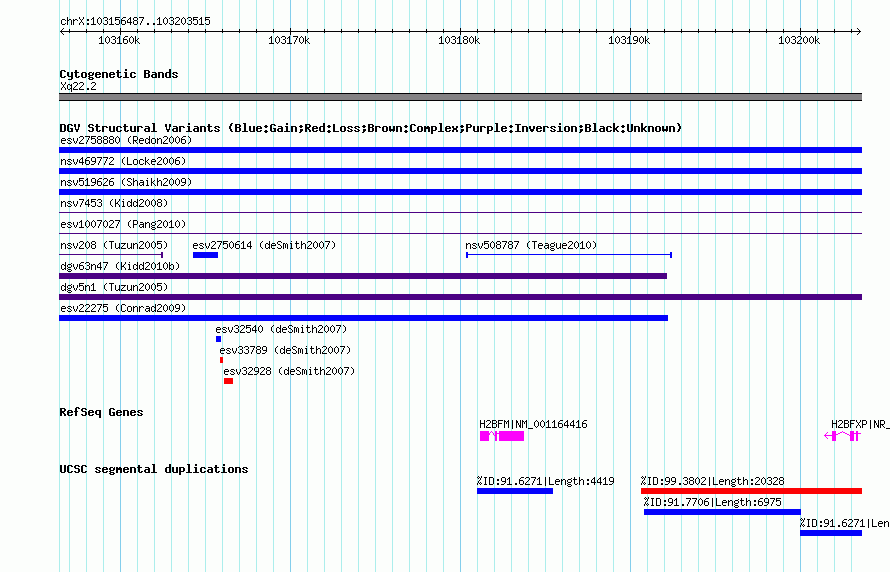Click the 103200k ruler tick label
This screenshot has width=890, height=572.
799,40
